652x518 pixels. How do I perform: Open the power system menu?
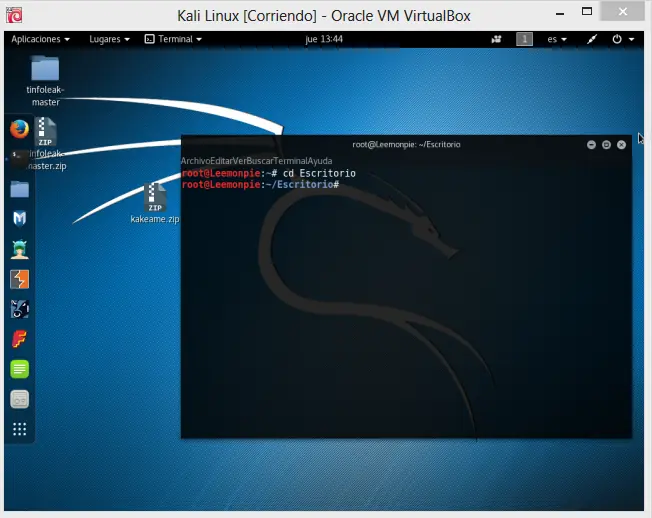pyautogui.click(x=623, y=39)
